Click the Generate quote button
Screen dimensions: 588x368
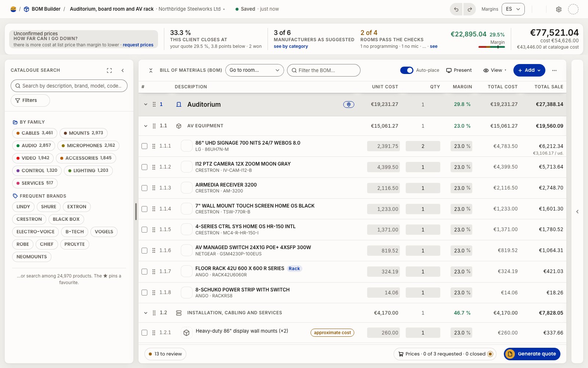pos(532,354)
